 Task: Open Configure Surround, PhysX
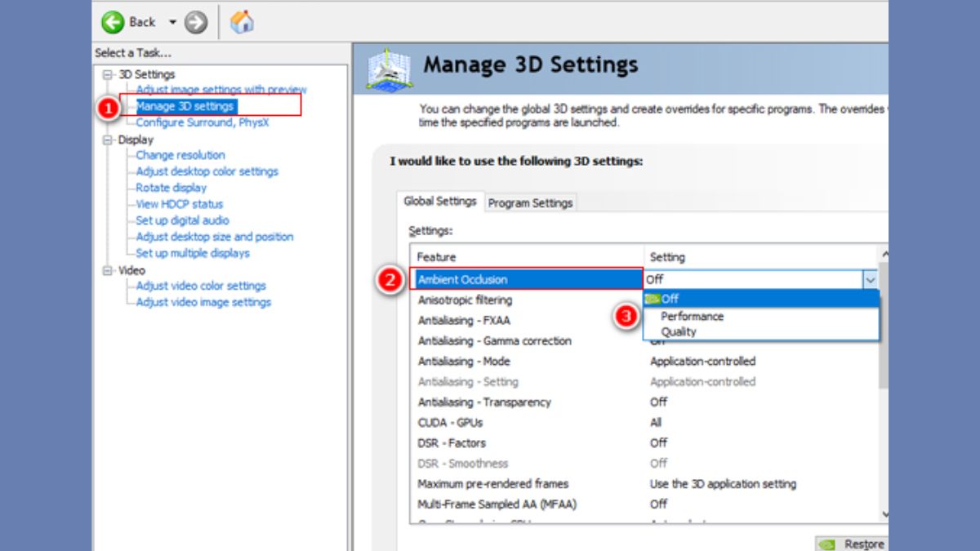pyautogui.click(x=202, y=122)
